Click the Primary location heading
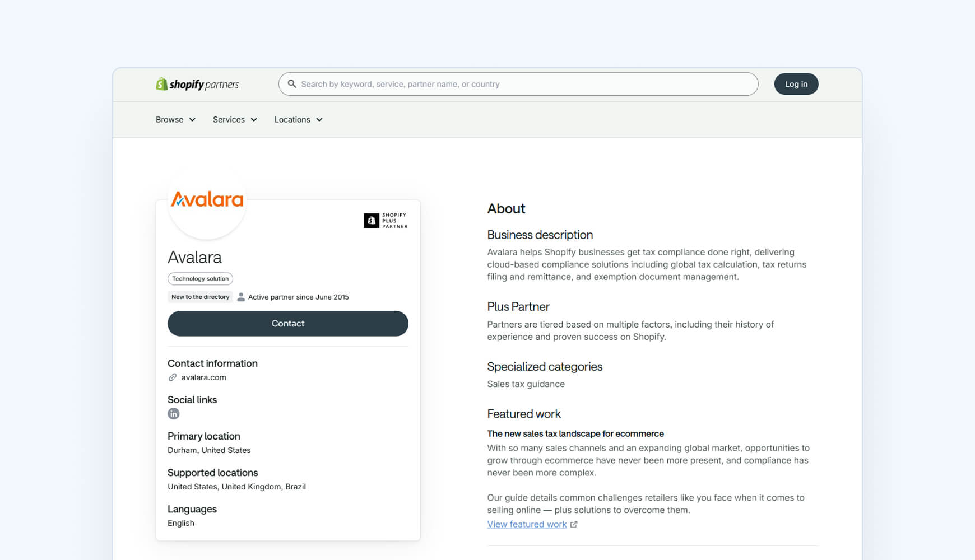Screen dimensions: 975x560 pyautogui.click(x=204, y=436)
